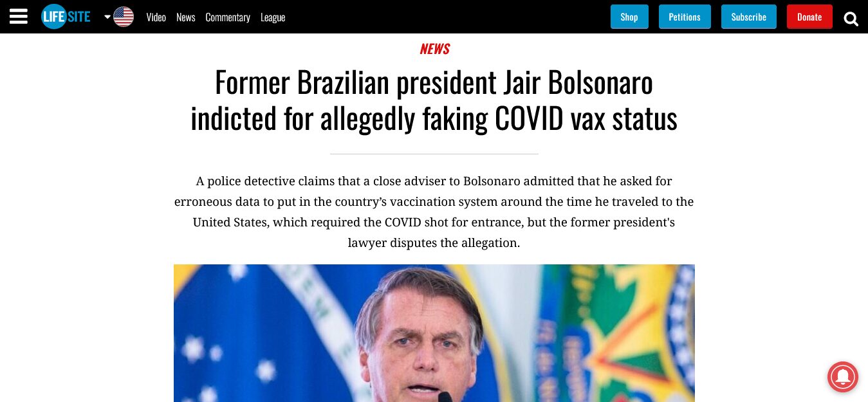Go to News in the navigation bar
The width and height of the screenshot is (868, 402).
pos(185,17)
